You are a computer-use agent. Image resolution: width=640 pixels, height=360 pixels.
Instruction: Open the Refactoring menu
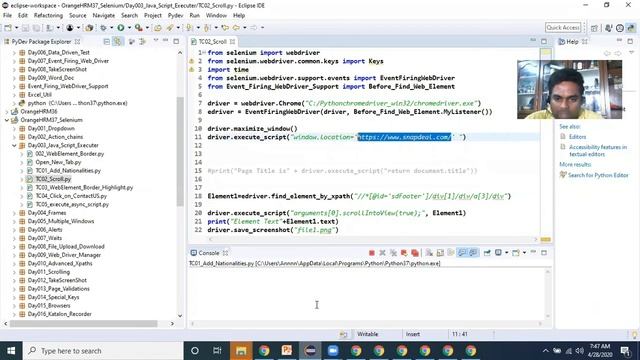pyautogui.click(x=48, y=16)
